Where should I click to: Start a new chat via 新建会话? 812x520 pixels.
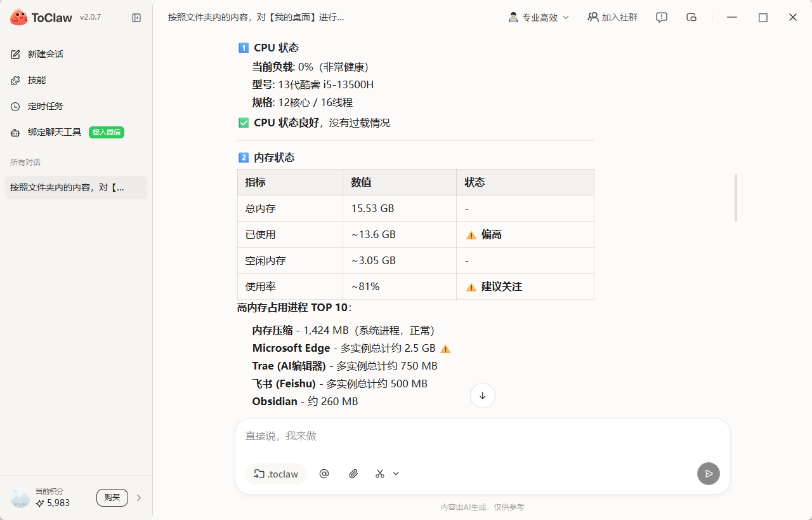[44, 54]
